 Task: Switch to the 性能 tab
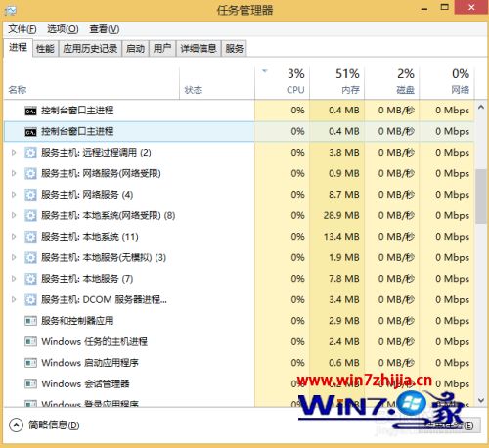coord(45,49)
